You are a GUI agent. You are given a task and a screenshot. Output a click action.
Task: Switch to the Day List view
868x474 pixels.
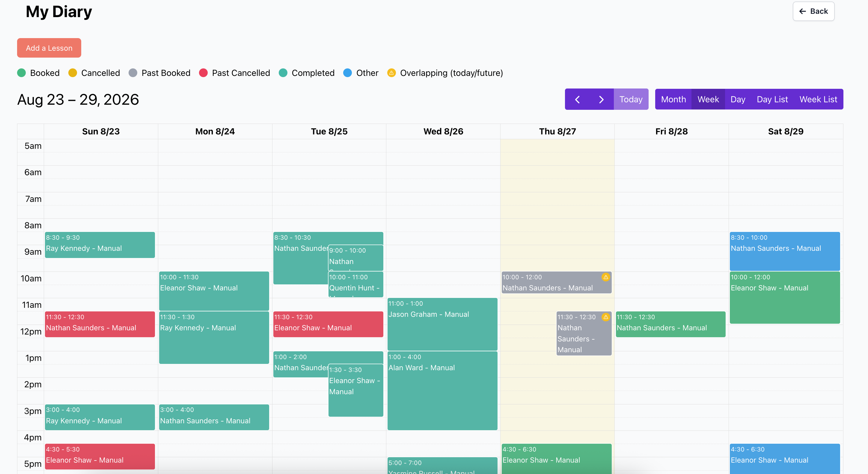coord(772,99)
